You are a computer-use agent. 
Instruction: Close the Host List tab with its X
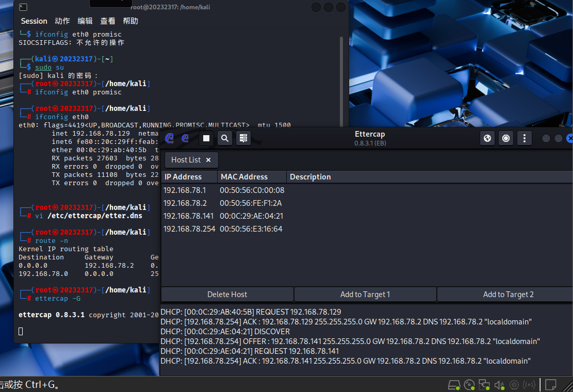coord(208,160)
